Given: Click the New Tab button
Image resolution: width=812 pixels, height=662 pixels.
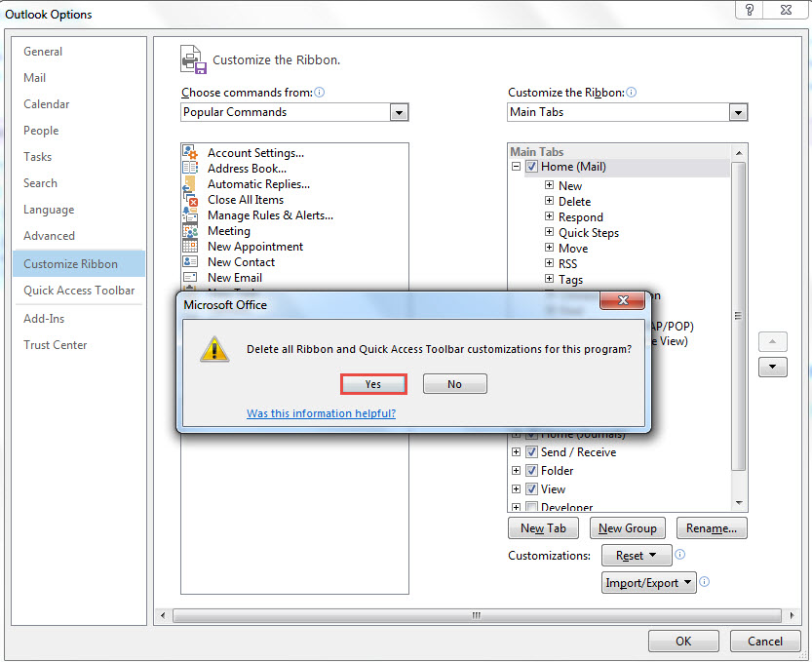Looking at the screenshot, I should tap(543, 527).
